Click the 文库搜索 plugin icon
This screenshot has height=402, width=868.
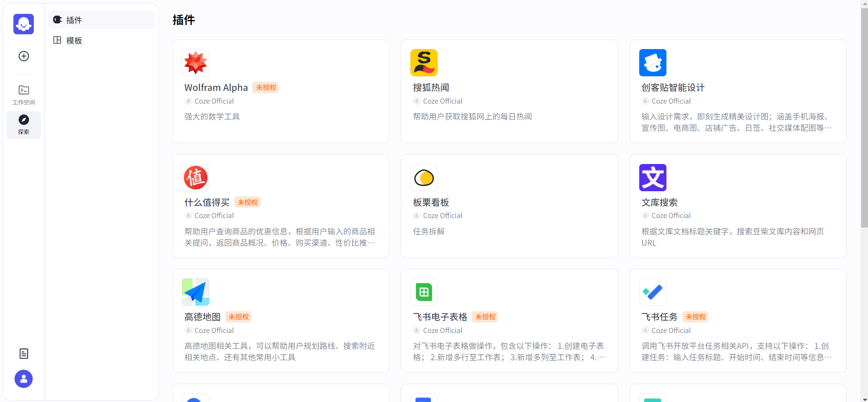pos(653,178)
